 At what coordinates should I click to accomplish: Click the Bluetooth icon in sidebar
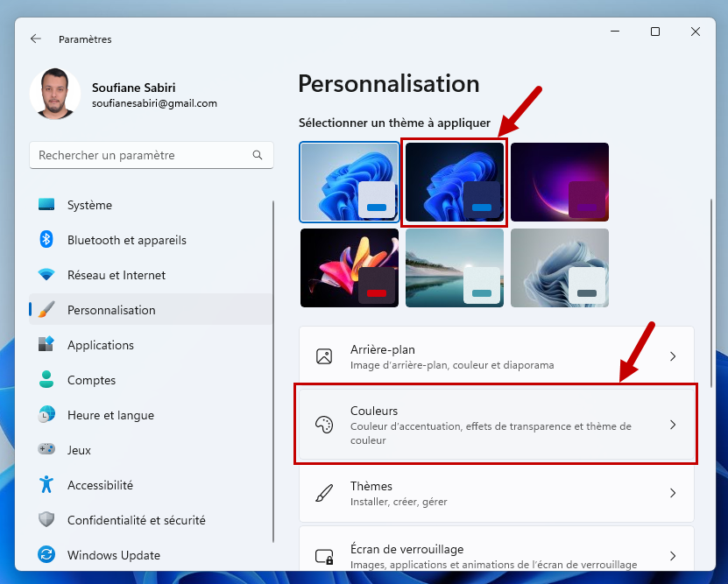[x=46, y=239]
